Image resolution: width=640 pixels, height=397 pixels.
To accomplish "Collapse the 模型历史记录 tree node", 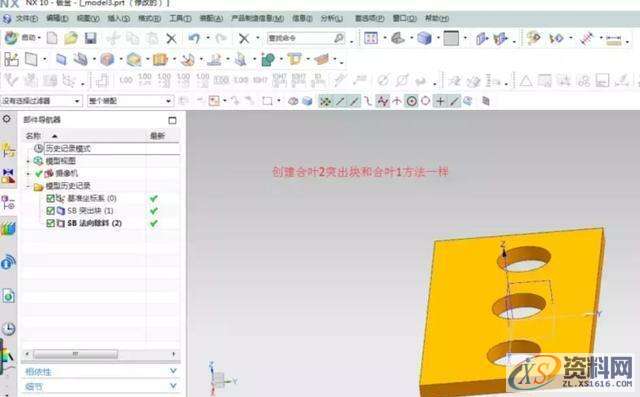I will 28,186.
